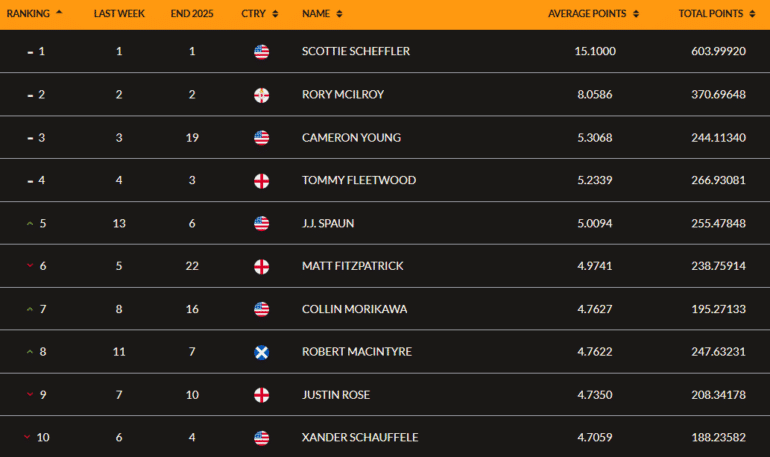770x457 pixels.
Task: Click the USA flag next to Scottie Scheffler
Action: pos(261,52)
